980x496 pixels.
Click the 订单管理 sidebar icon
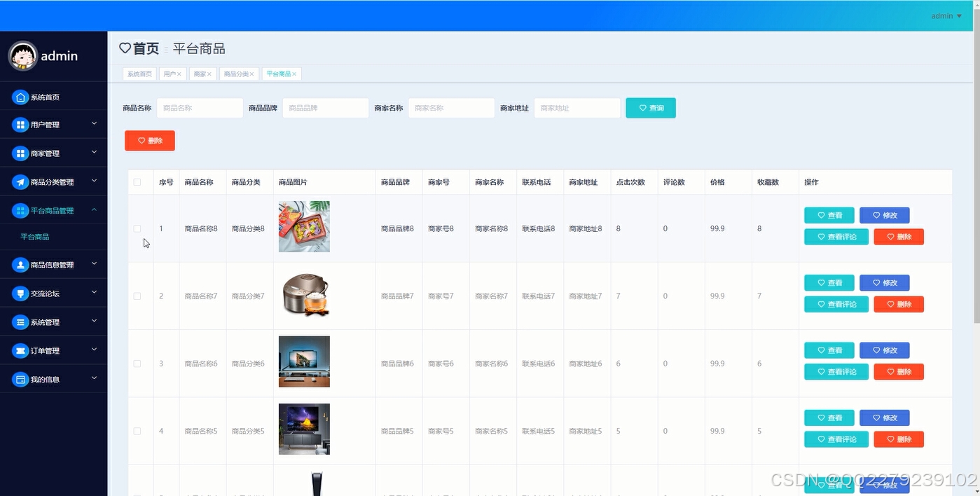pyautogui.click(x=20, y=350)
